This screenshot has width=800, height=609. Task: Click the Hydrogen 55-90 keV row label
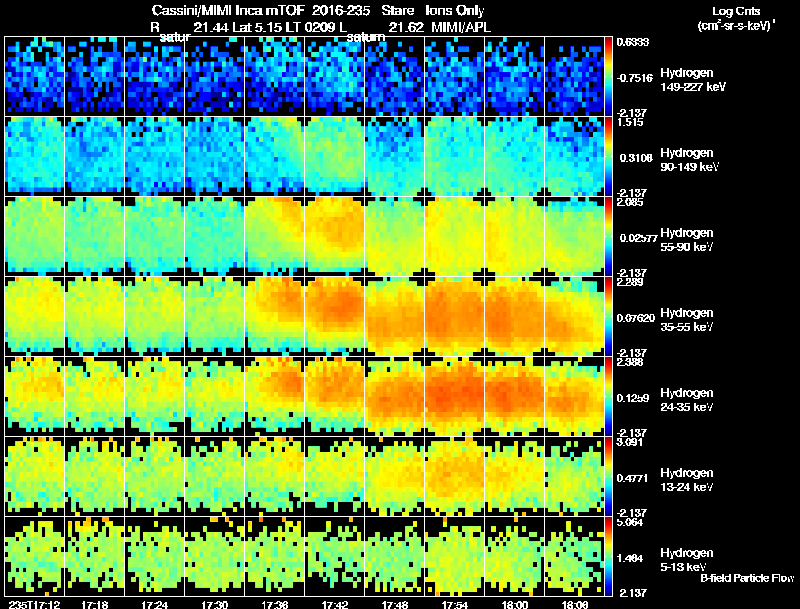[x=687, y=240]
